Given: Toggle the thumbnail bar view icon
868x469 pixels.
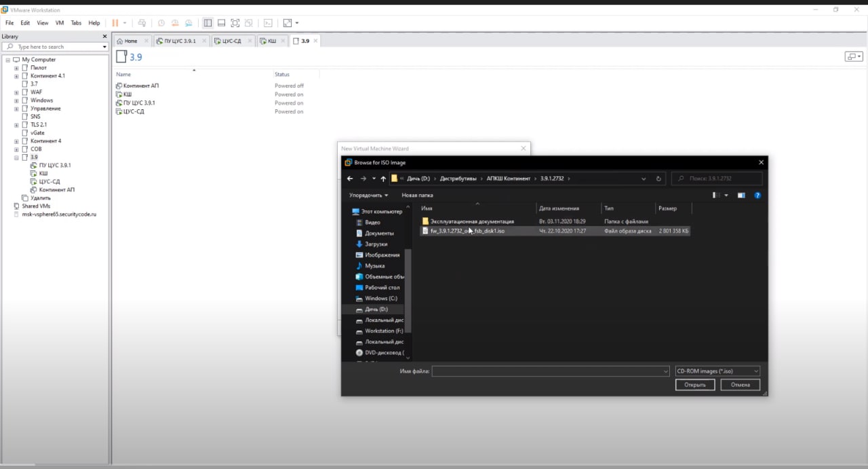Looking at the screenshot, I should 221,23.
